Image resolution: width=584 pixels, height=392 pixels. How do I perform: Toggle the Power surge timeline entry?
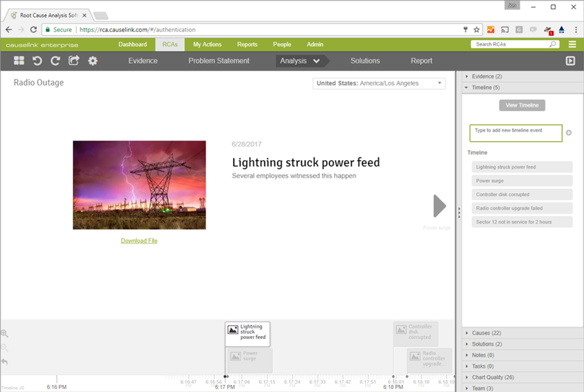[522, 181]
